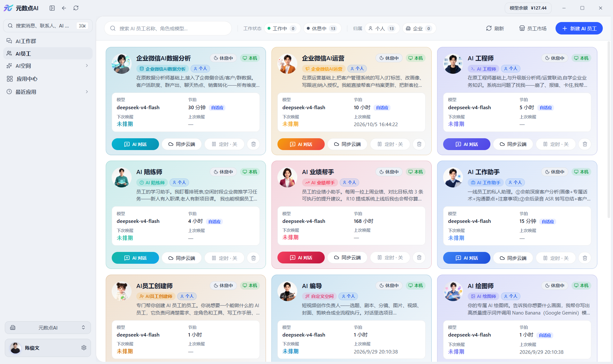Click 刷新 to refresh the list
The image size is (613, 364).
tap(495, 28)
